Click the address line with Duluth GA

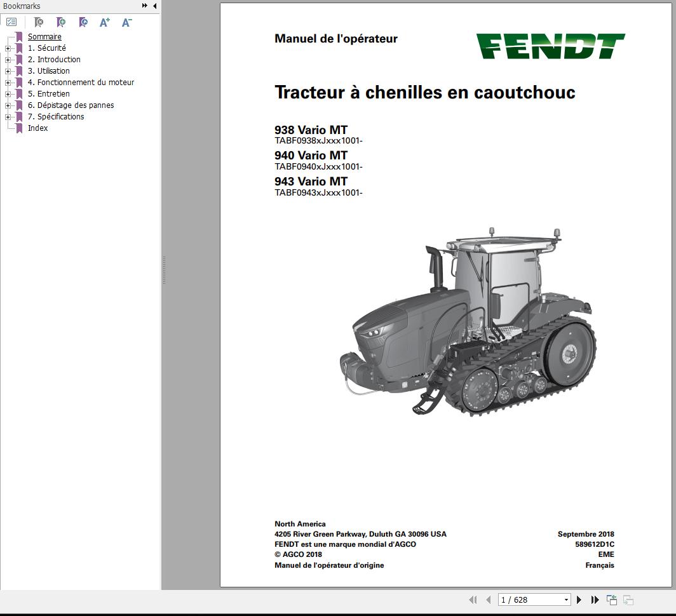(360, 534)
